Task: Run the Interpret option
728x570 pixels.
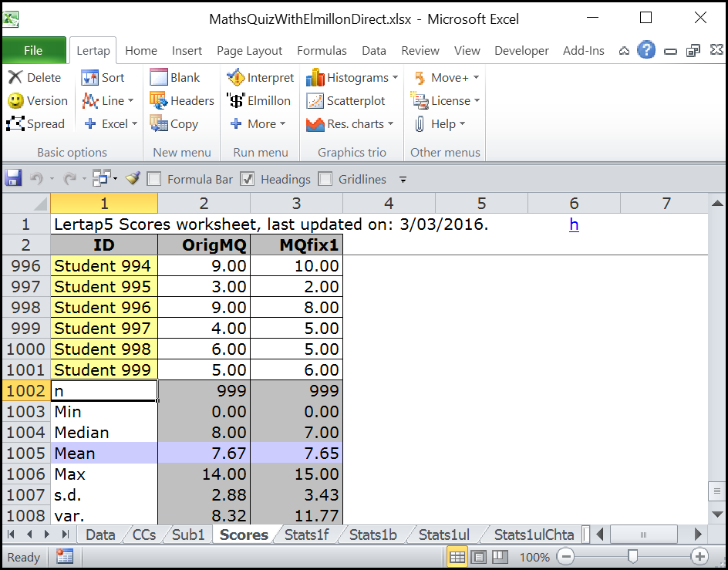Action: pos(236,77)
